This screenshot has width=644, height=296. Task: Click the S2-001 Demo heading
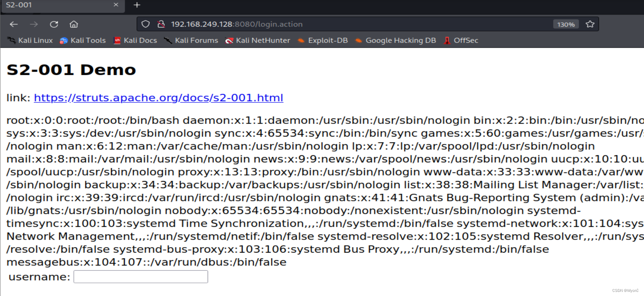click(x=71, y=70)
